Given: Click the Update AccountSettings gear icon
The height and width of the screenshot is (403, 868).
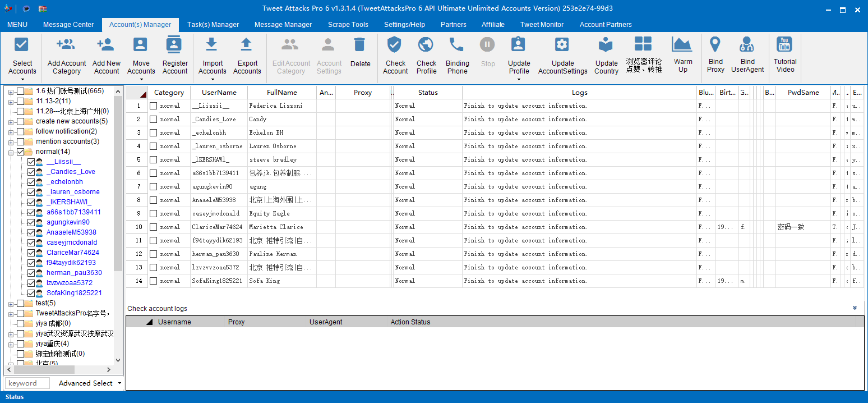Looking at the screenshot, I should click(x=562, y=44).
